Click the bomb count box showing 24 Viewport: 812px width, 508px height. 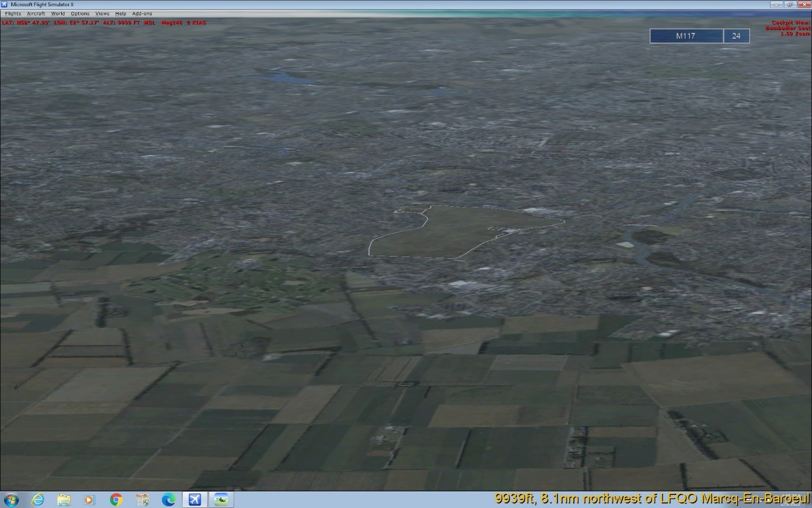736,36
